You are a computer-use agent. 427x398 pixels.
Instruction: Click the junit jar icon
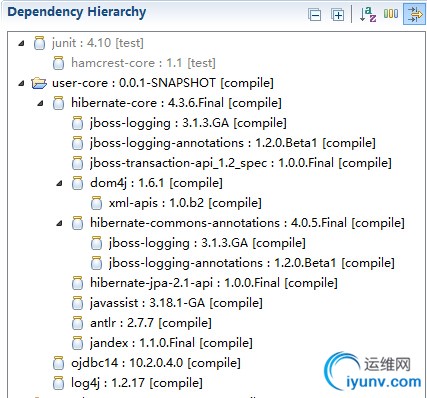click(x=40, y=43)
